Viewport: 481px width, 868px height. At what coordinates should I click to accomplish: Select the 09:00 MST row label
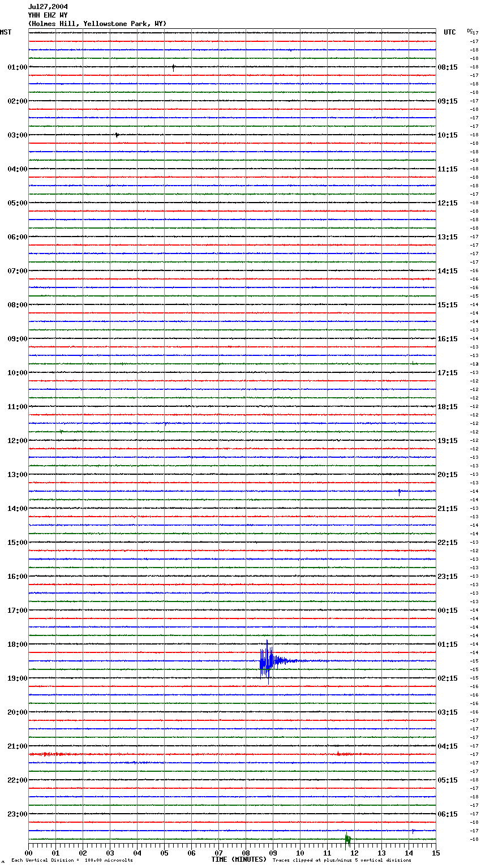[18, 339]
